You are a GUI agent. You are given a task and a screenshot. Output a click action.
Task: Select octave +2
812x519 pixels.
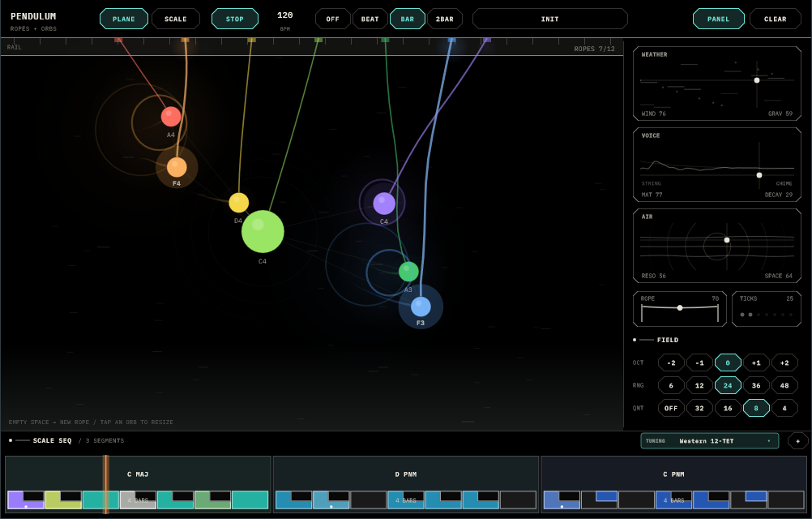coord(784,362)
